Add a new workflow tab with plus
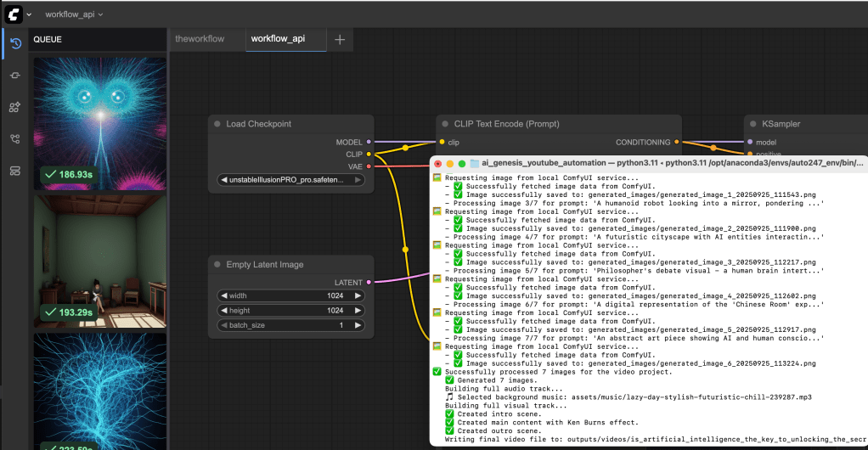 click(340, 39)
